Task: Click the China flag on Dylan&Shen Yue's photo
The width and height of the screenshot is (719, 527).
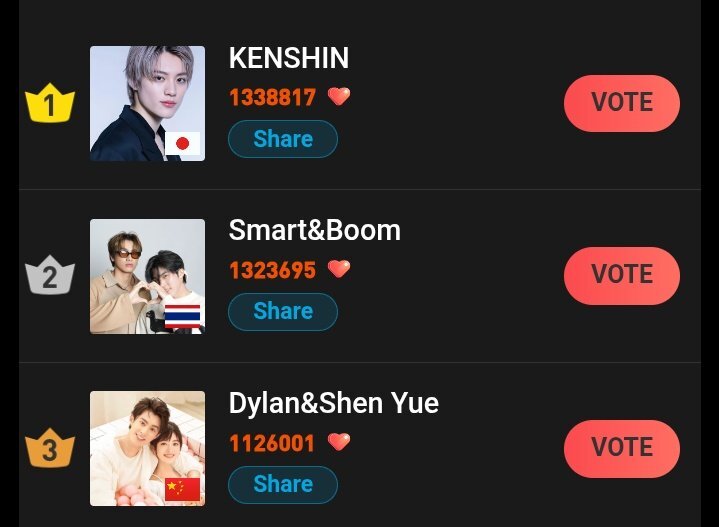Action: click(183, 489)
